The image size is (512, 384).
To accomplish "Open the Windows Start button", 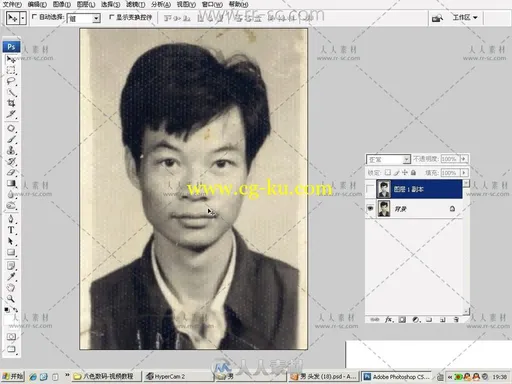I will click(x=13, y=377).
